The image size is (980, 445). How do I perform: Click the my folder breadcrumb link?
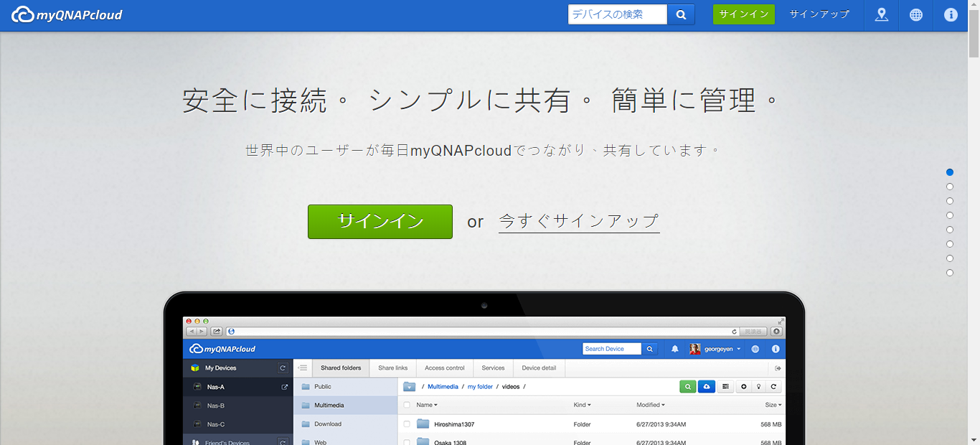(480, 387)
